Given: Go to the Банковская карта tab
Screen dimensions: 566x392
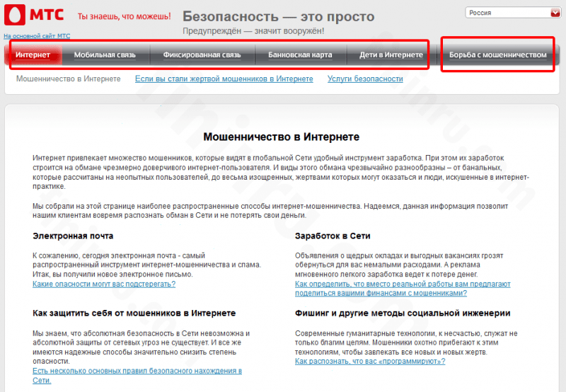Looking at the screenshot, I should pyautogui.click(x=300, y=55).
